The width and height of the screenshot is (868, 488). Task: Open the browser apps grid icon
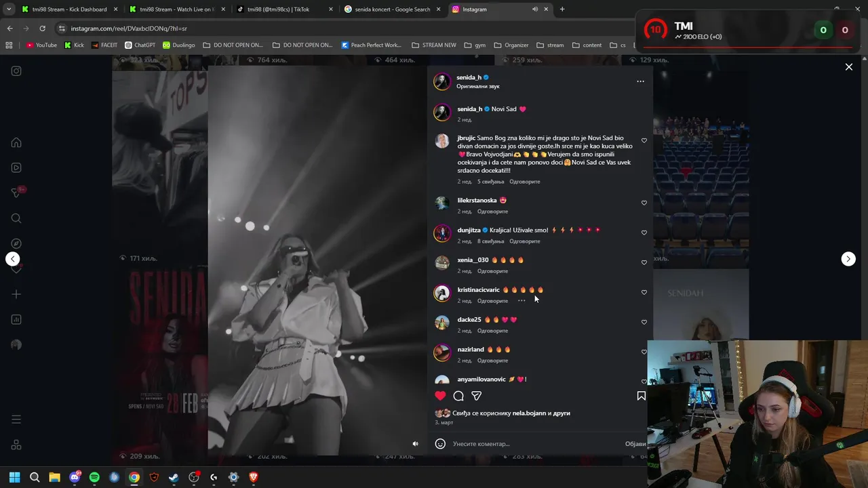click(9, 45)
